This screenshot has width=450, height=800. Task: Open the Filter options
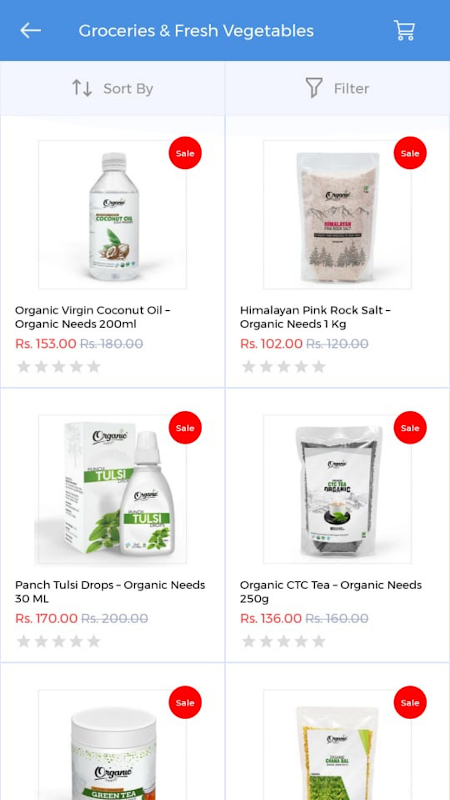pos(337,89)
